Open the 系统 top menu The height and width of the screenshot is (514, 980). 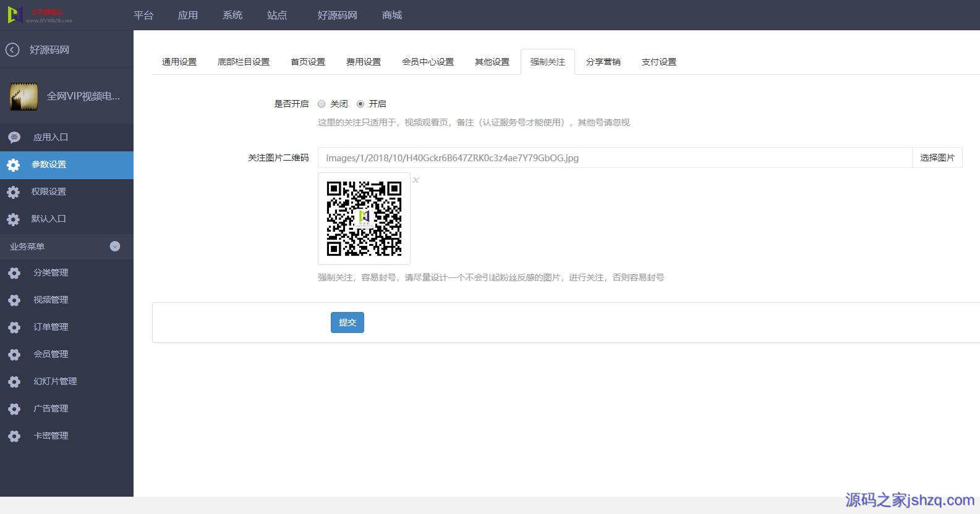point(232,15)
